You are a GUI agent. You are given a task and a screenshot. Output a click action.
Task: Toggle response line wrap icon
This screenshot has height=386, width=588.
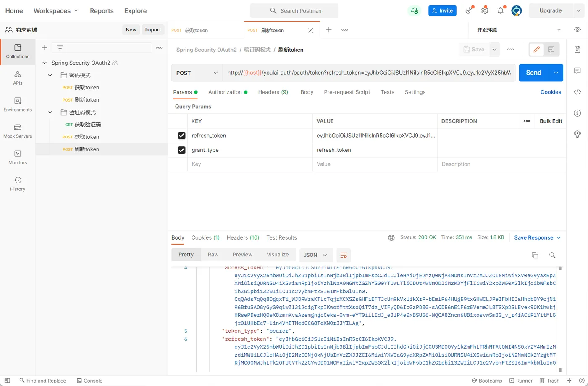[x=344, y=255]
